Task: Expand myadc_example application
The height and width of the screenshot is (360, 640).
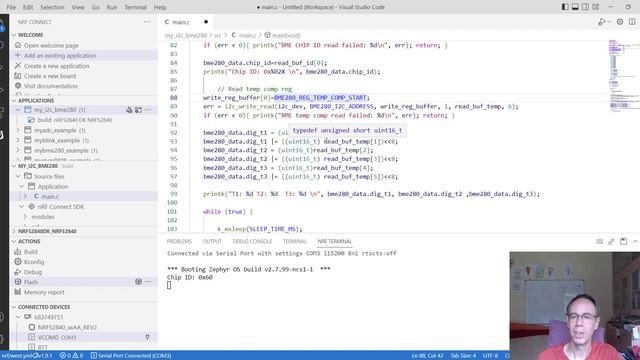Action: (x=18, y=130)
